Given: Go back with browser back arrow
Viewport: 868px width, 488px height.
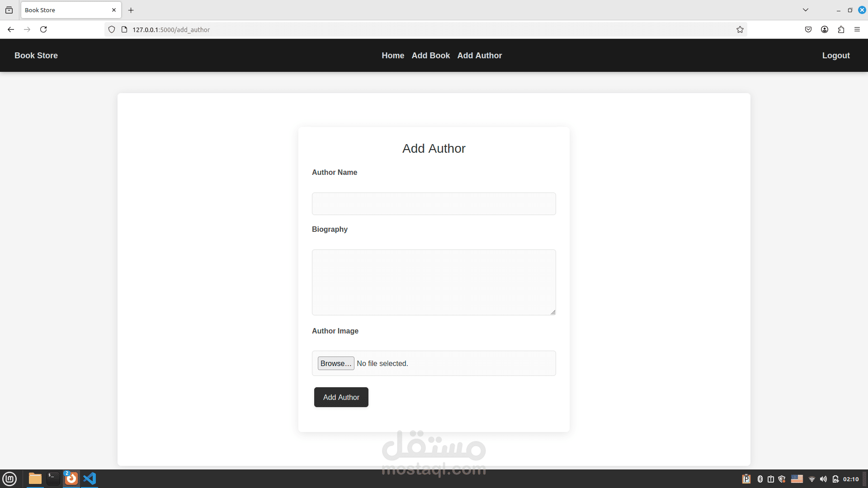Looking at the screenshot, I should (x=11, y=29).
